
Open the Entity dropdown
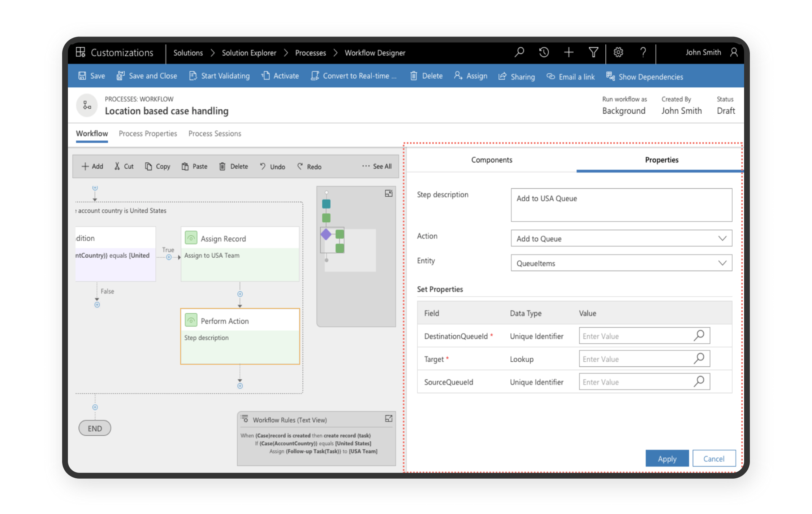click(x=621, y=263)
